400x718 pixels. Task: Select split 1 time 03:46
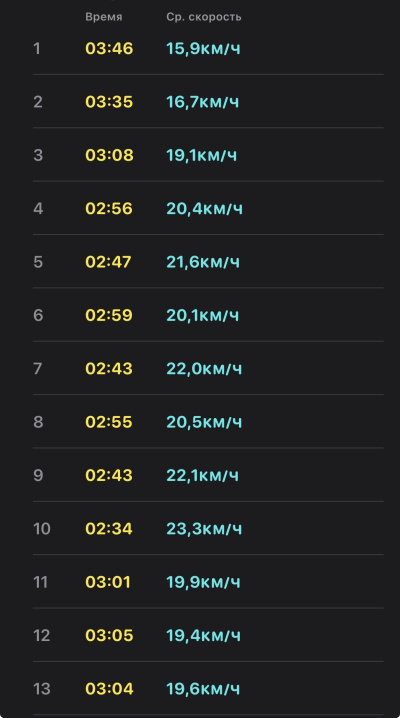pos(109,49)
